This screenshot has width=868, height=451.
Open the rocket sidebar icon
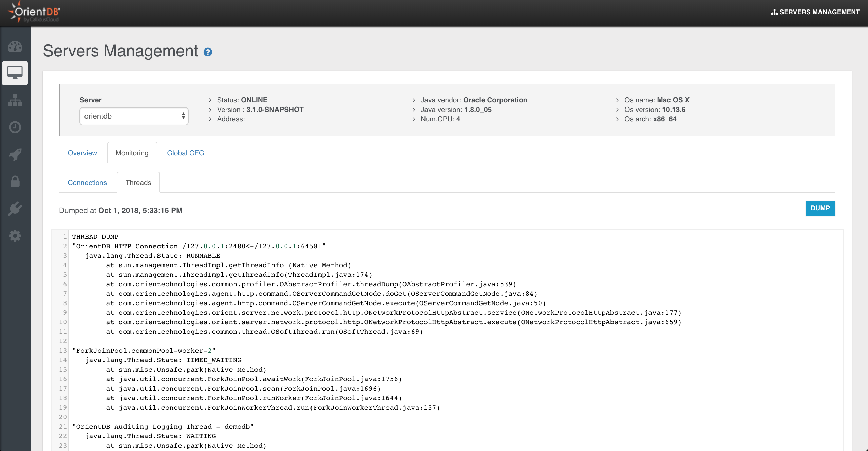(15, 154)
